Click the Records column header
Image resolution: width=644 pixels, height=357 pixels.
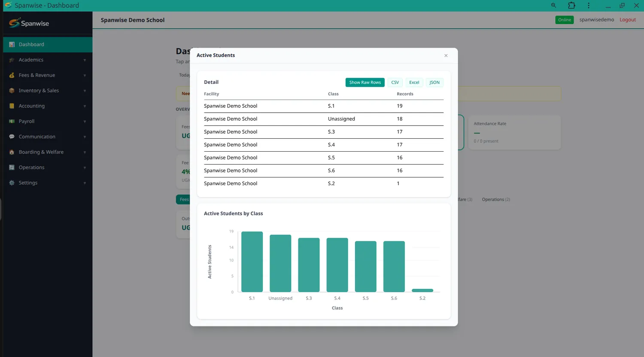point(405,94)
